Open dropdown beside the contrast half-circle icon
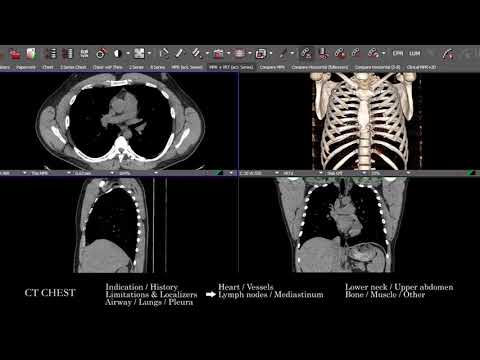Image resolution: width=480 pixels, height=360 pixels. 128,53
